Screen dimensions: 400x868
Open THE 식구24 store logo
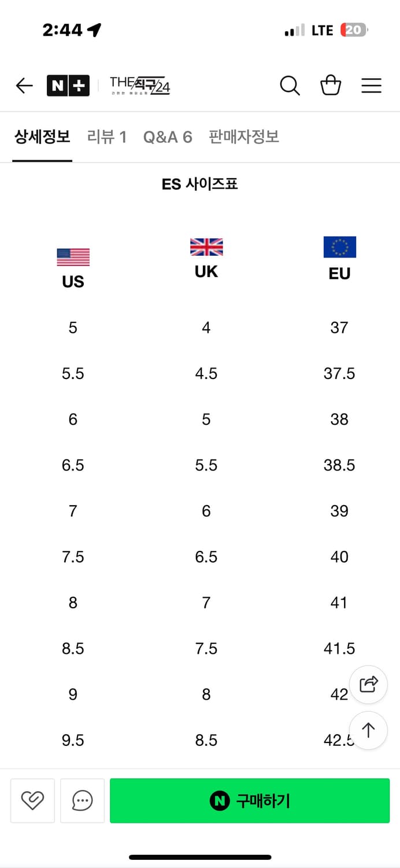140,86
